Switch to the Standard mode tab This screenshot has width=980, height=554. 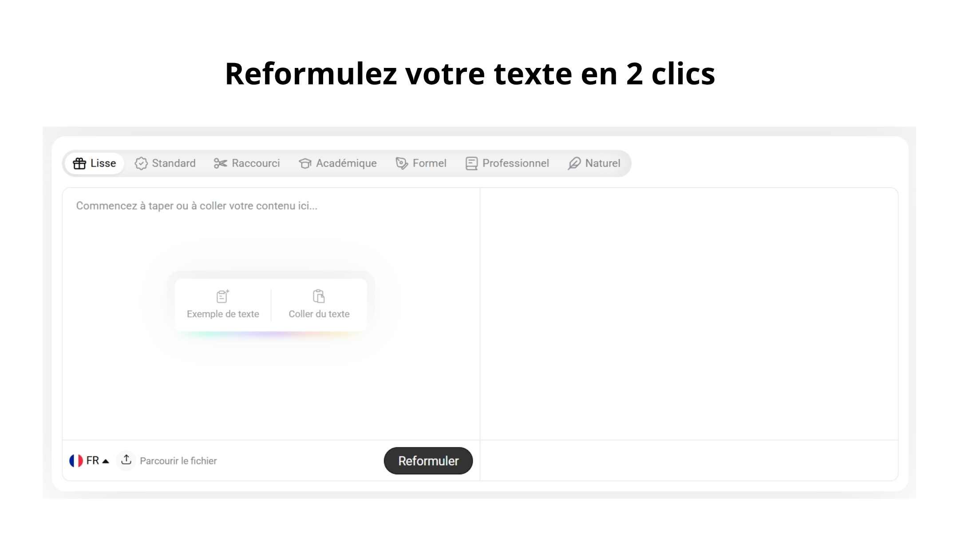[174, 163]
